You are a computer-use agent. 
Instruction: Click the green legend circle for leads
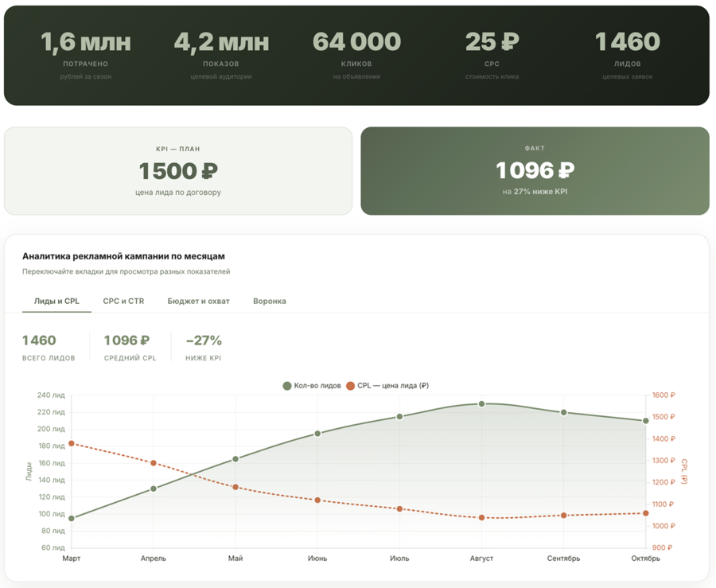(x=287, y=386)
